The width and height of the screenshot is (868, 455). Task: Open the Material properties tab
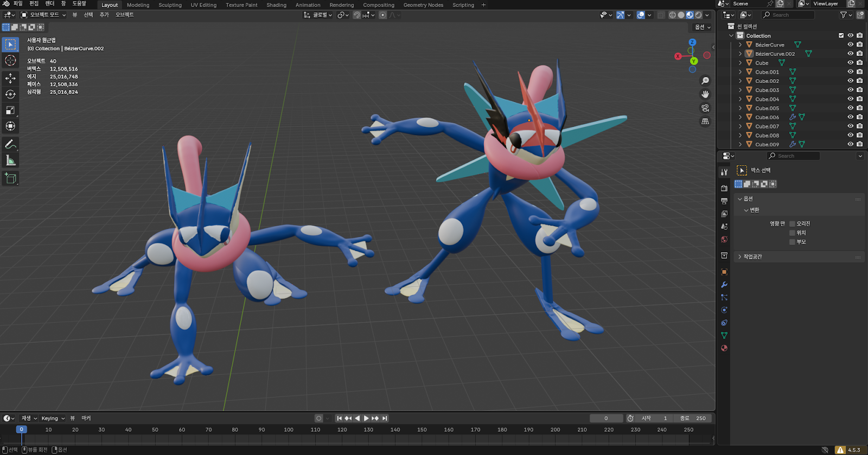click(x=724, y=348)
